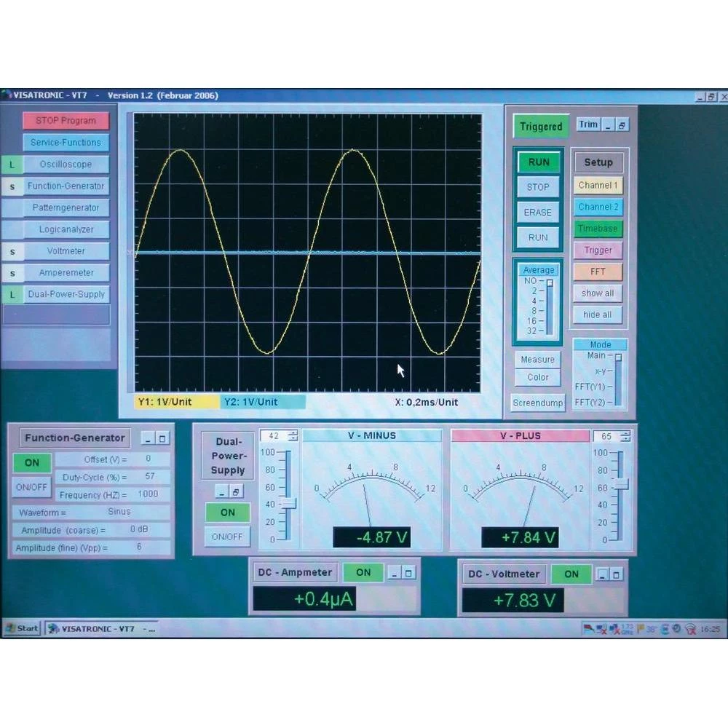Click the V-MINUS value spinner arrows
Image resolution: width=728 pixels, height=728 pixels.
[293, 436]
